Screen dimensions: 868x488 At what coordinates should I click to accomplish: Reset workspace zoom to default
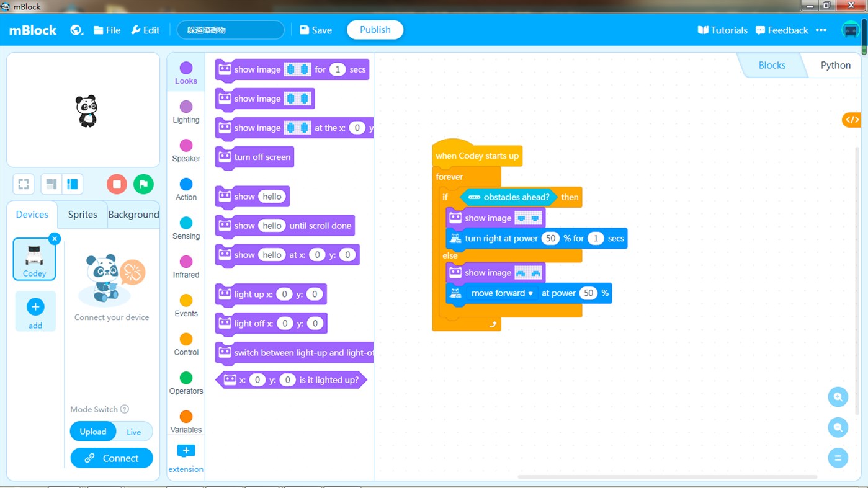coord(838,458)
